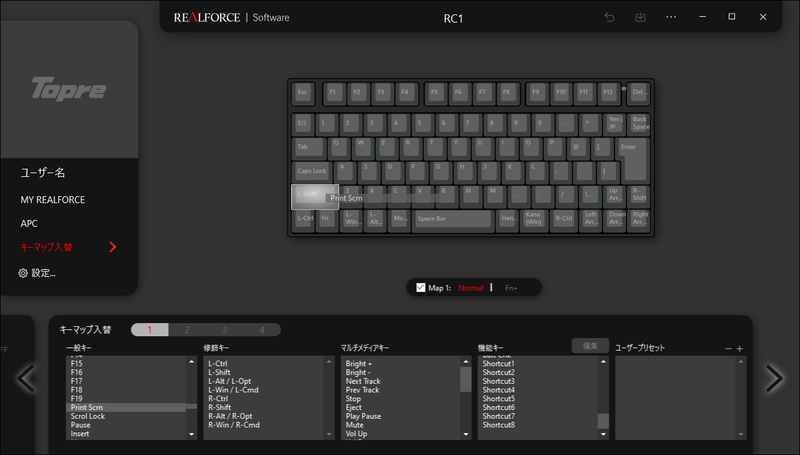Open the APC sidebar menu item
The image size is (800, 455).
pyautogui.click(x=29, y=223)
